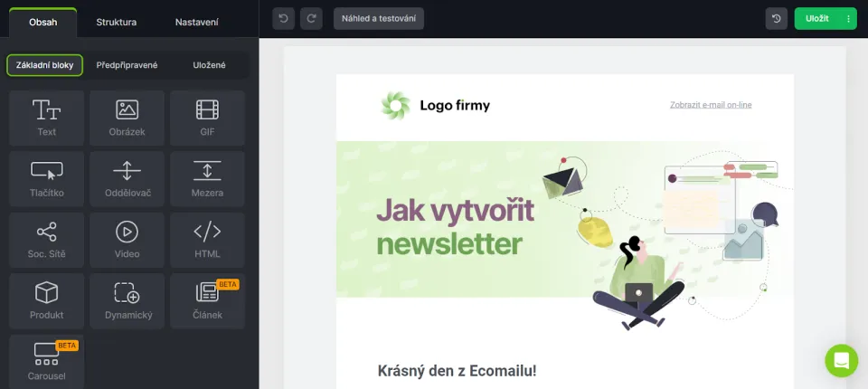
Task: Redo the last change
Action: pyautogui.click(x=311, y=18)
